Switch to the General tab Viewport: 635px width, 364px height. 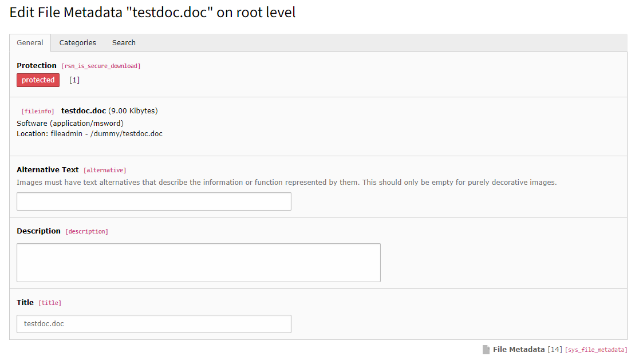pyautogui.click(x=30, y=43)
